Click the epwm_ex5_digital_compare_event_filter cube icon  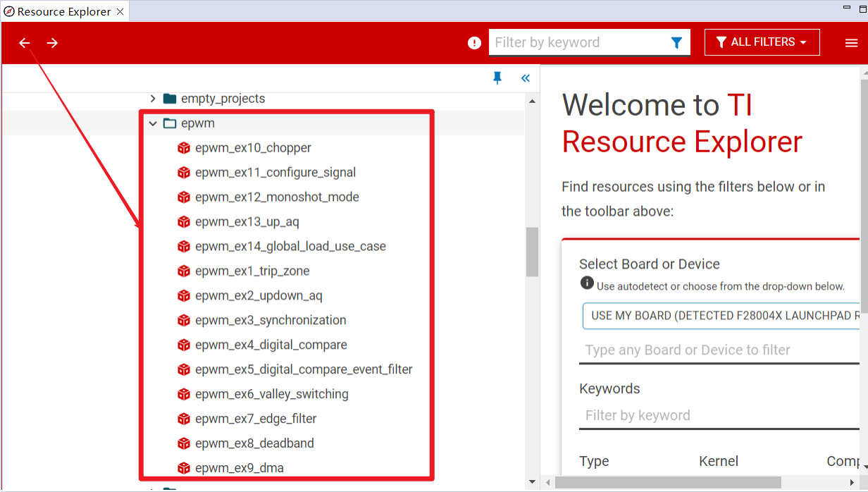184,370
